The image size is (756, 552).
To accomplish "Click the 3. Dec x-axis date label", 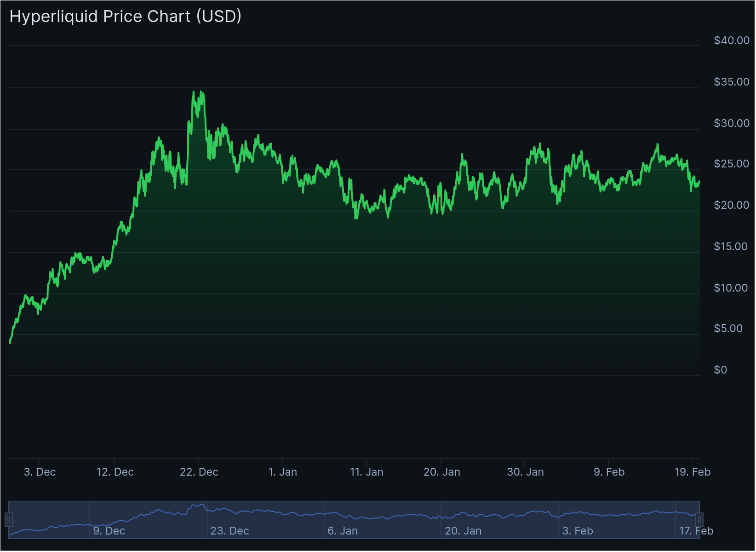I will coord(40,472).
